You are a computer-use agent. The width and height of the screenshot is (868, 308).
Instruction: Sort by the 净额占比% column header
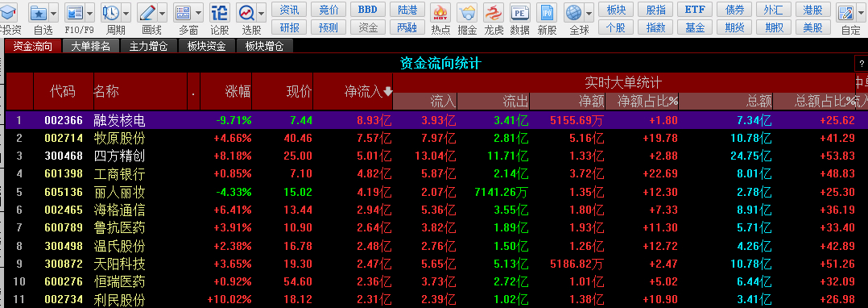[647, 101]
